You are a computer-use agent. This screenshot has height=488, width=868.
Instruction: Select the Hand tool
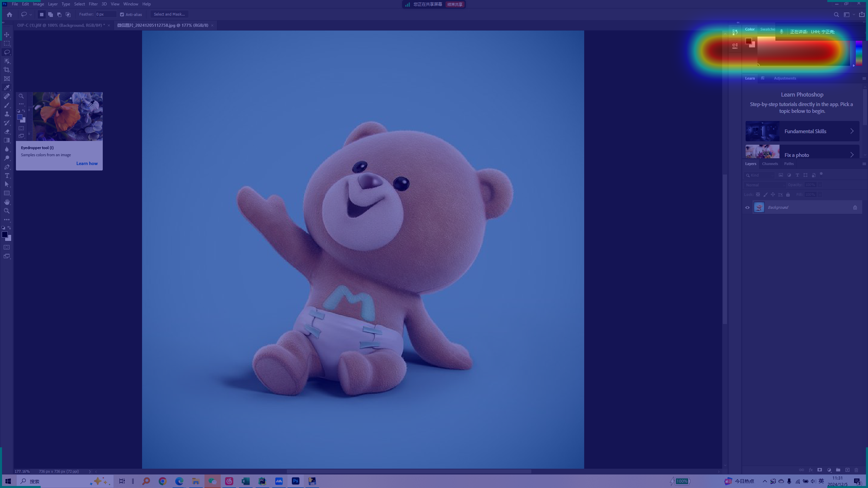pyautogui.click(x=7, y=202)
